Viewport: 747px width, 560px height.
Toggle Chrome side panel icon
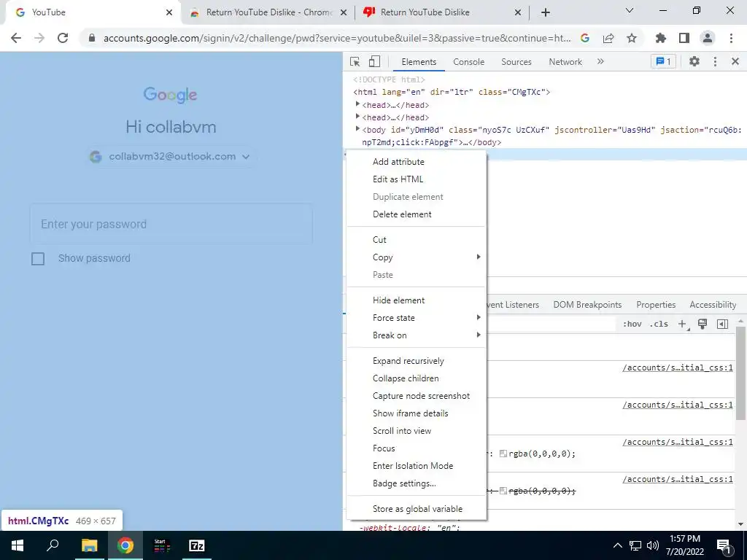684,38
